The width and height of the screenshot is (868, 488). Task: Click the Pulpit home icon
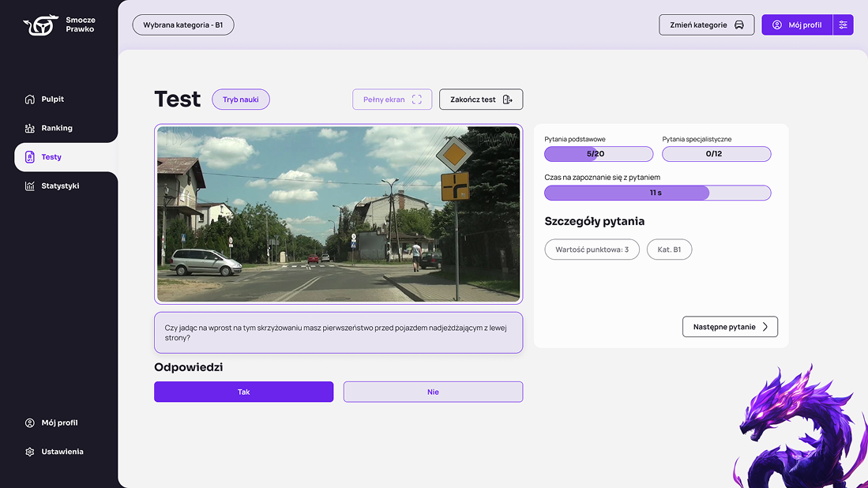point(30,99)
